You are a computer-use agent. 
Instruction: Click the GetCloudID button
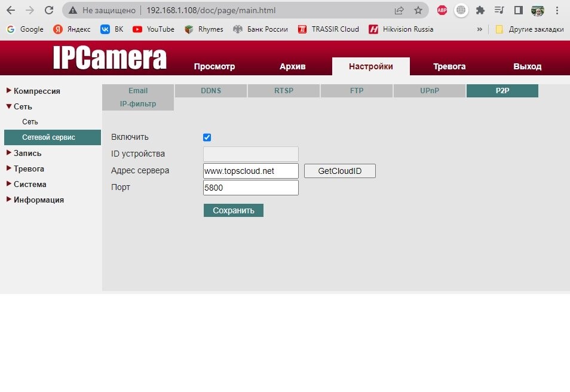[340, 171]
